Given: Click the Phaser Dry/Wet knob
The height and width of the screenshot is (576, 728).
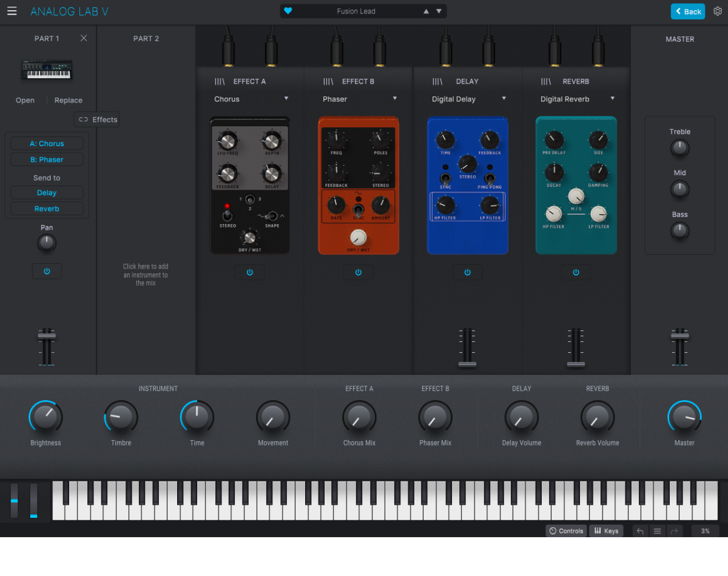Looking at the screenshot, I should coord(359,237).
